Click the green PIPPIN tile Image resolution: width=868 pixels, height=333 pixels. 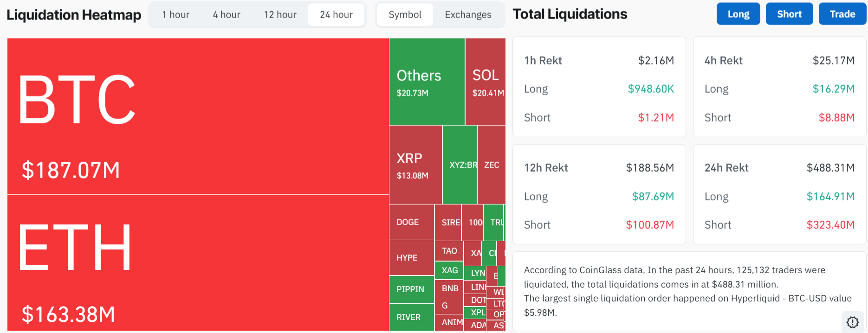(x=410, y=289)
